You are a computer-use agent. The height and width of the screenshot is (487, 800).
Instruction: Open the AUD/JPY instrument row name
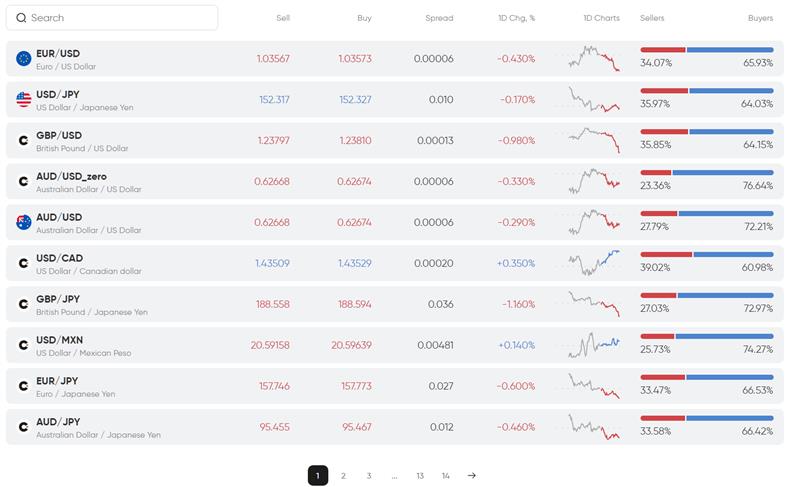point(58,422)
